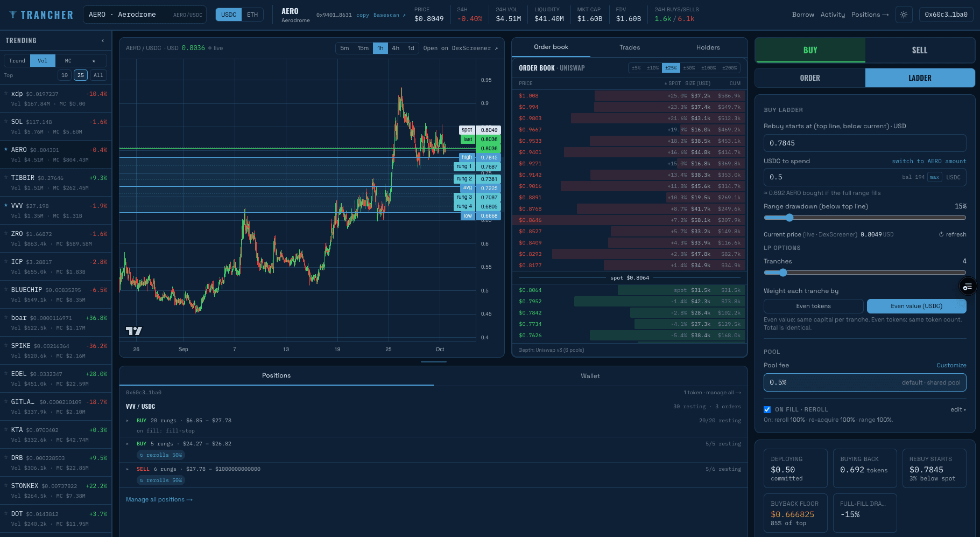Adjust the Range drawdown slider handle
Image resolution: width=980 pixels, height=537 pixels.
pos(789,218)
